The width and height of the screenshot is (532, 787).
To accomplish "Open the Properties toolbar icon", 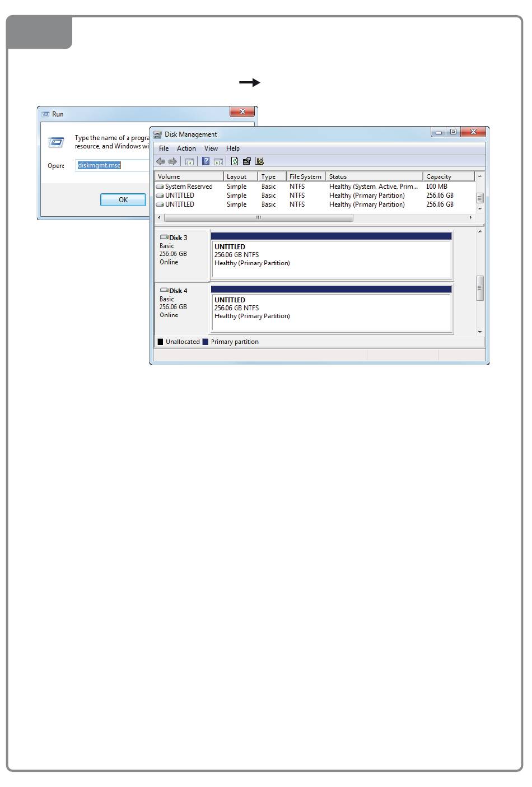I will click(246, 161).
